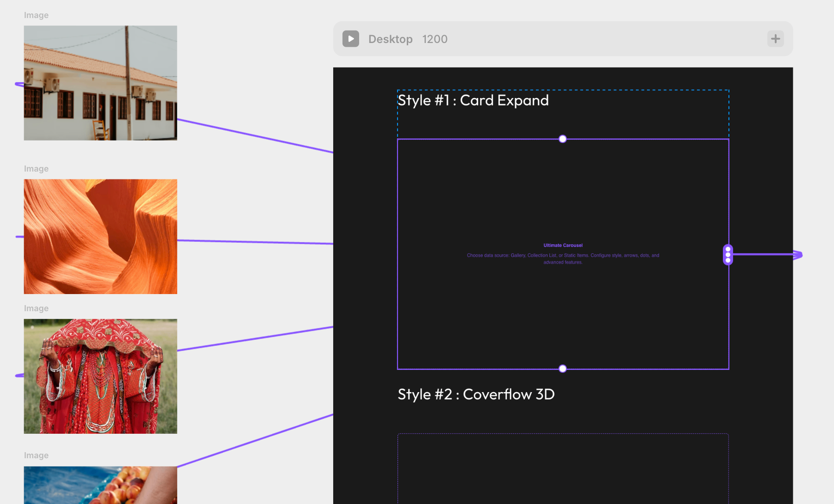
Task: Click the Desktop breakpoint label
Action: click(x=390, y=39)
